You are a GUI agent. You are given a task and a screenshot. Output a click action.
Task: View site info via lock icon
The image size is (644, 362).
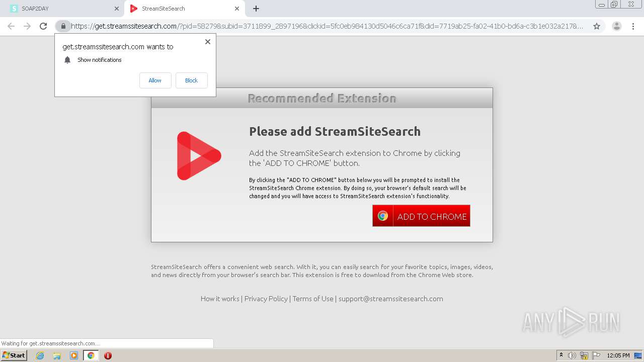(x=63, y=26)
